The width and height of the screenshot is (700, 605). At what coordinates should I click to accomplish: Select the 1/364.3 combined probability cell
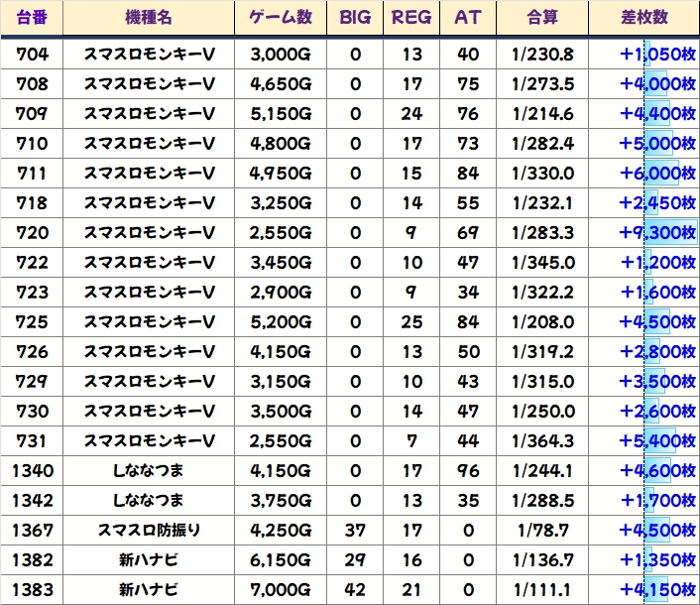pos(542,441)
